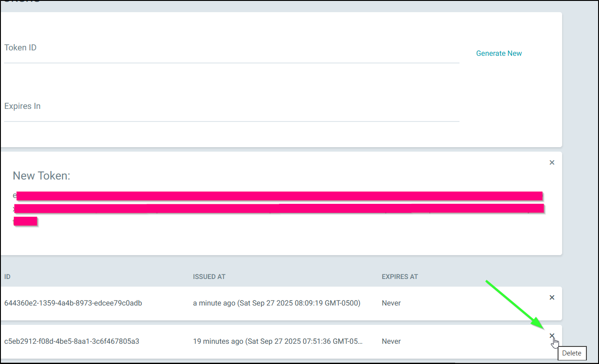Viewport: 599px width, 364px height.
Task: Click the first redacted line of new token
Action: [279, 196]
